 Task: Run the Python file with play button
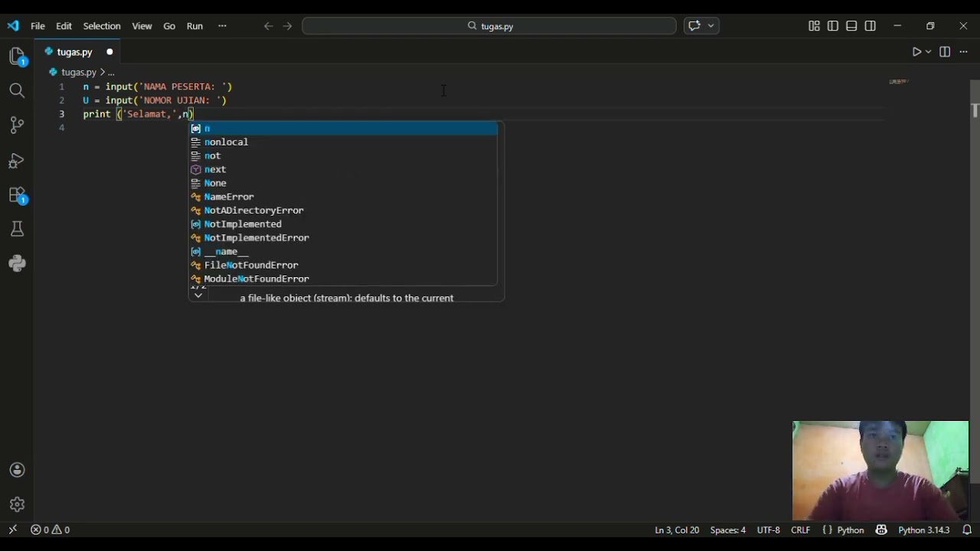click(916, 52)
